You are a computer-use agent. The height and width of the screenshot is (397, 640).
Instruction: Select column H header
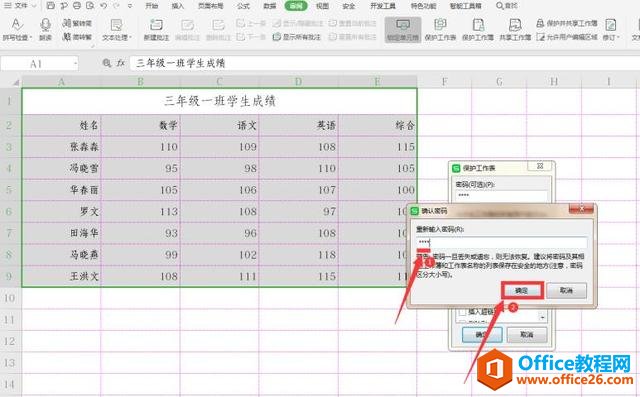click(554, 82)
